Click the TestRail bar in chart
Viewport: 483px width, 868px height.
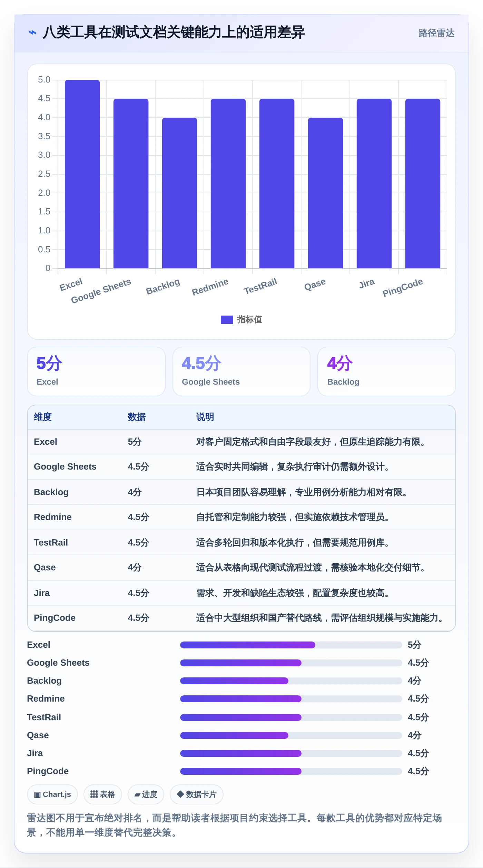[x=277, y=183]
